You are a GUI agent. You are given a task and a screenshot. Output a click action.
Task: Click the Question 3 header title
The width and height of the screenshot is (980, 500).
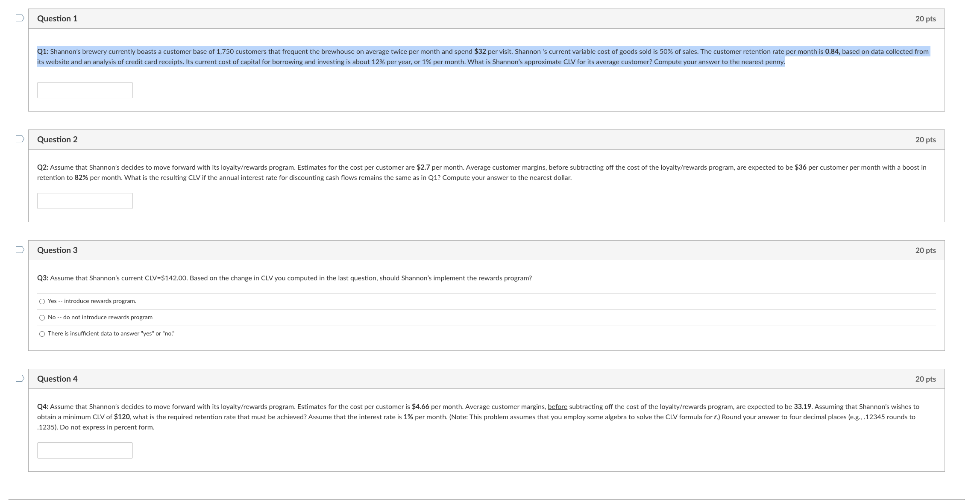pyautogui.click(x=57, y=250)
